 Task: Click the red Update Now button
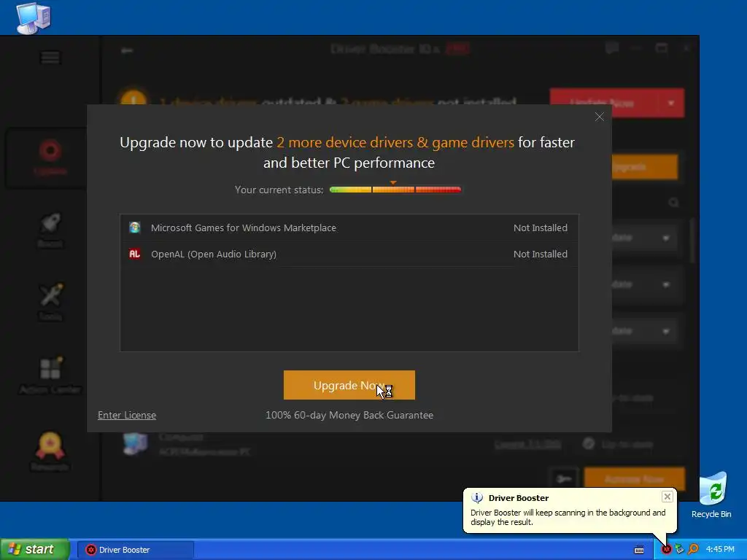(604, 103)
